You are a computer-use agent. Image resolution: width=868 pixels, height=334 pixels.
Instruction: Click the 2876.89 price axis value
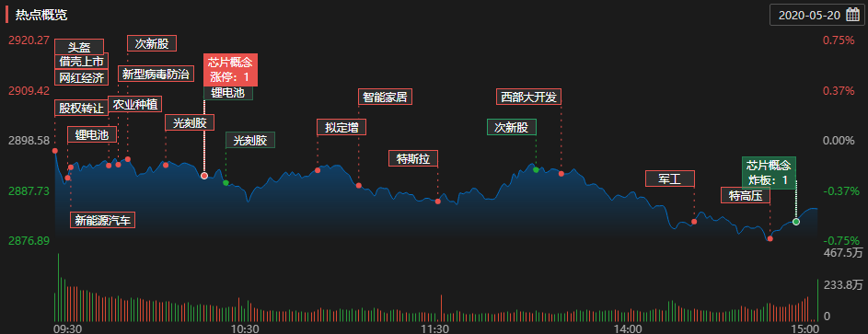(x=29, y=240)
